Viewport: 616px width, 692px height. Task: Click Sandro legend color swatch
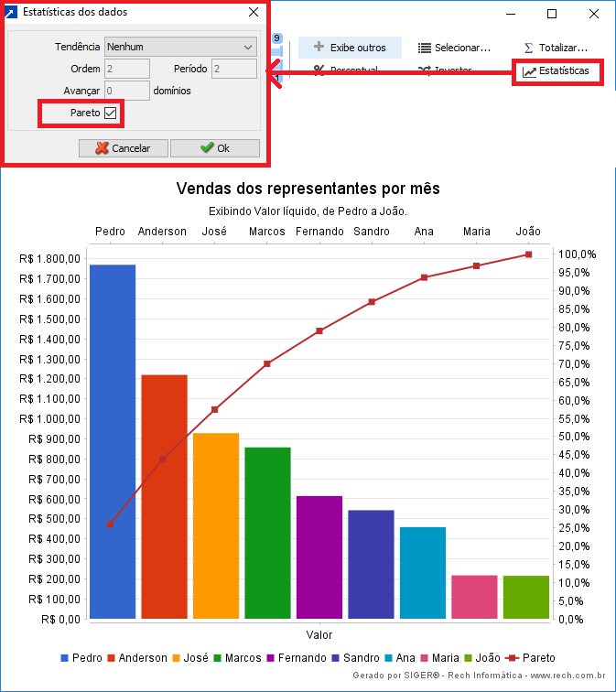click(335, 658)
